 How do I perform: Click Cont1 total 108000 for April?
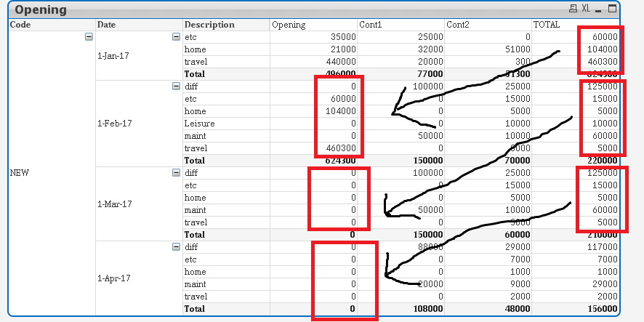click(x=428, y=308)
